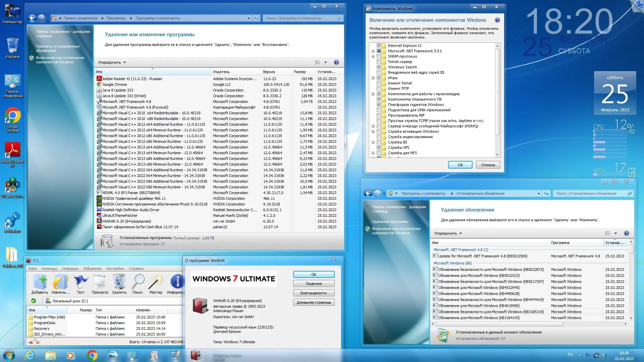The image size is (644, 362).
Task: Click Отмена in Windows components dialog
Action: 488,165
